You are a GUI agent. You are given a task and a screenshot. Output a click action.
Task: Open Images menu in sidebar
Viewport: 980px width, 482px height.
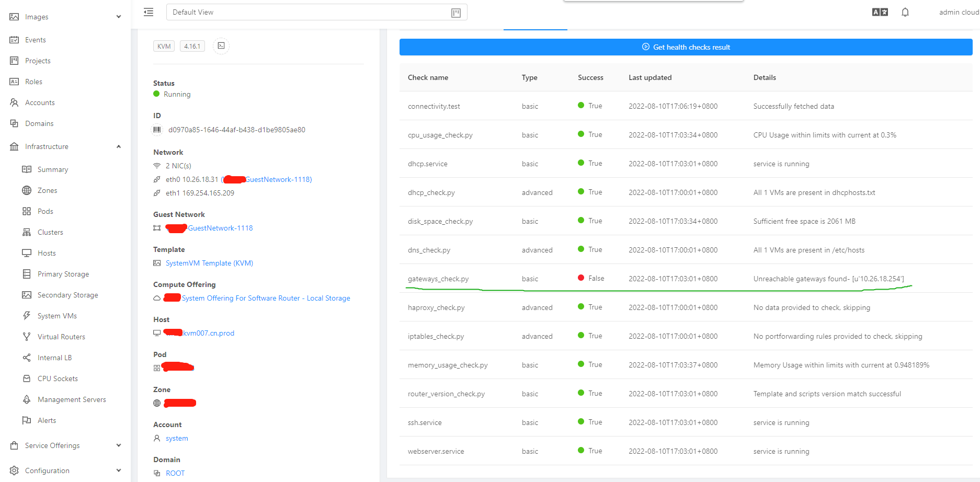pyautogui.click(x=65, y=17)
